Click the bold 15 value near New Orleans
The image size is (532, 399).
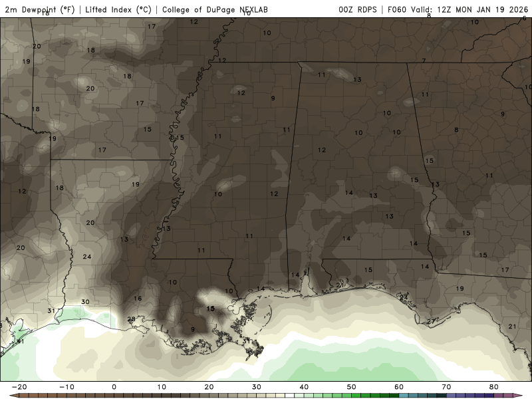(x=211, y=309)
